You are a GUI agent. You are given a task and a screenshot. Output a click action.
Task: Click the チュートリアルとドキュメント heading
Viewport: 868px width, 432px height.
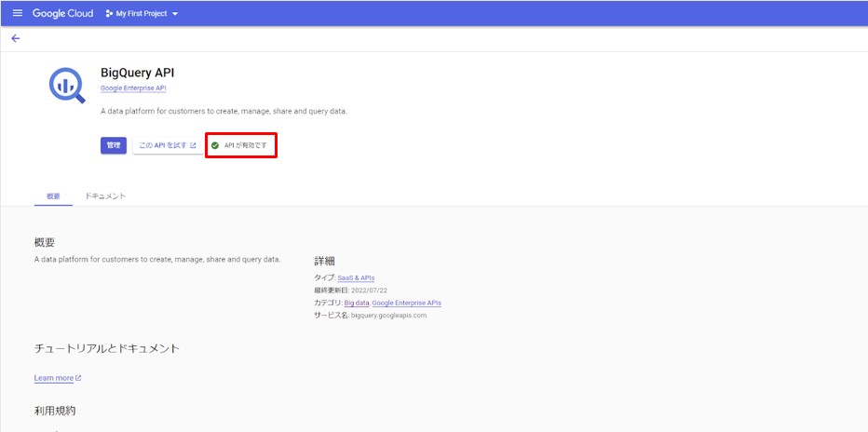tap(107, 348)
